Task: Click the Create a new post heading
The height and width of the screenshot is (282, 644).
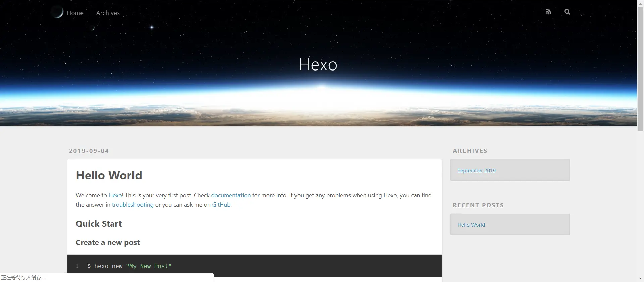Action: (108, 243)
